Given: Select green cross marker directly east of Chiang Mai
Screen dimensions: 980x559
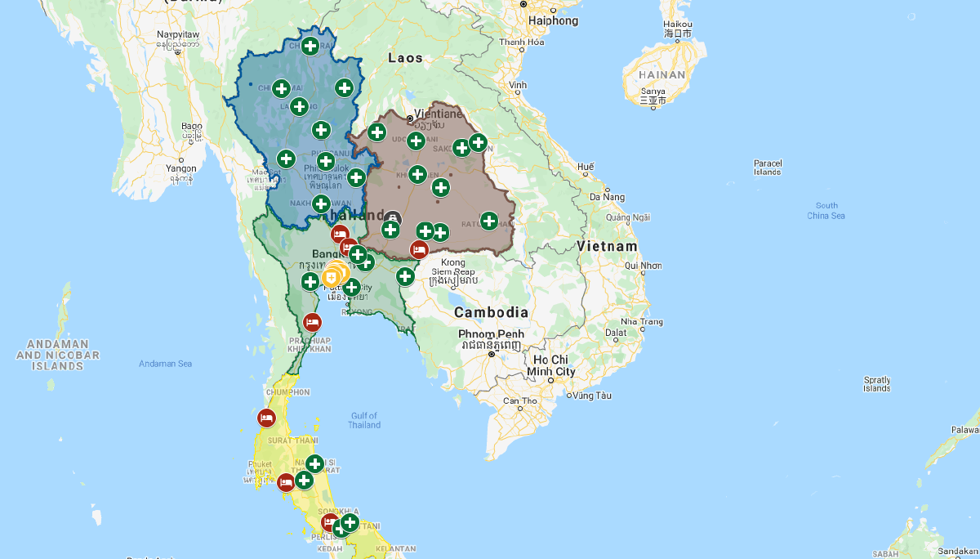Looking at the screenshot, I should tap(344, 87).
